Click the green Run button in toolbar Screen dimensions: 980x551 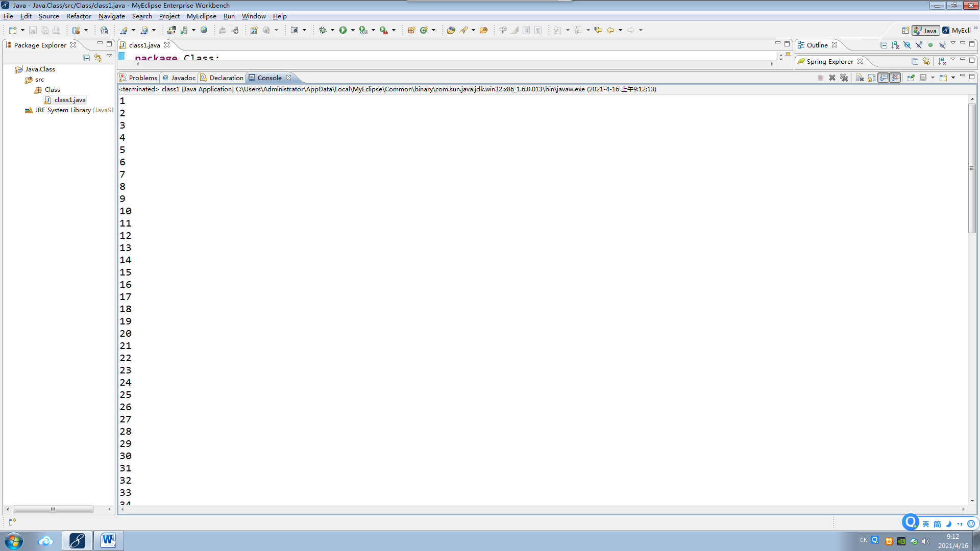(342, 30)
